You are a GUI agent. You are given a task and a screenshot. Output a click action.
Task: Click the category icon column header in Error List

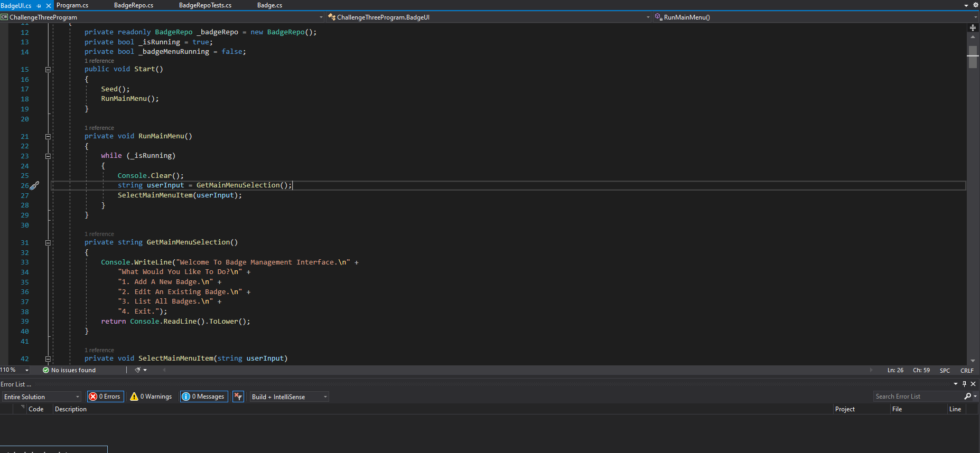coord(21,409)
